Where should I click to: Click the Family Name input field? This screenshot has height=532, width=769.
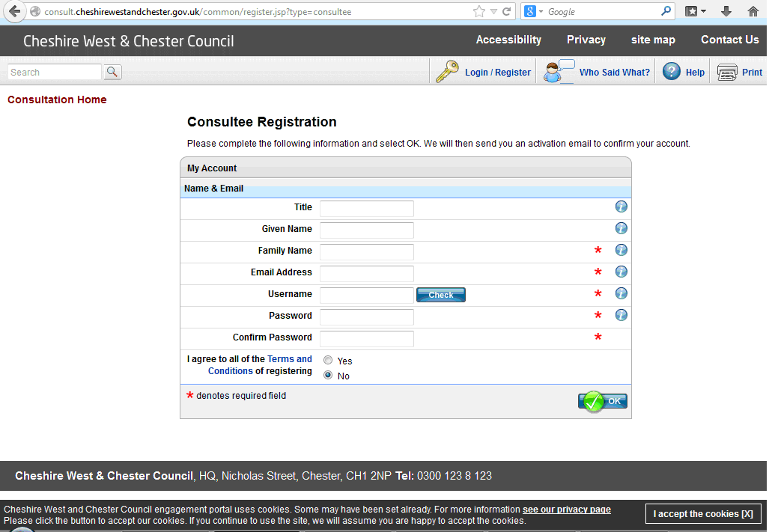click(x=366, y=252)
